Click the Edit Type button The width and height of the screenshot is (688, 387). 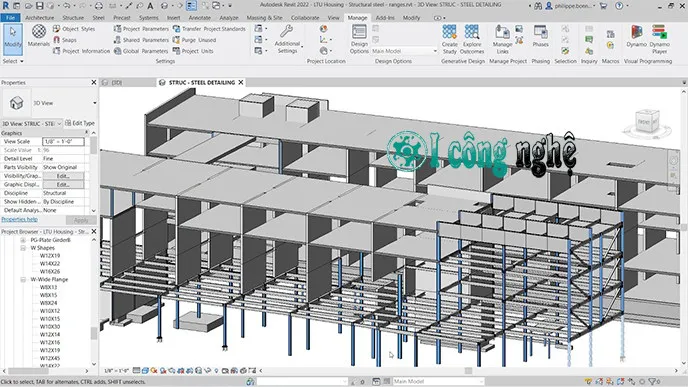(x=80, y=123)
